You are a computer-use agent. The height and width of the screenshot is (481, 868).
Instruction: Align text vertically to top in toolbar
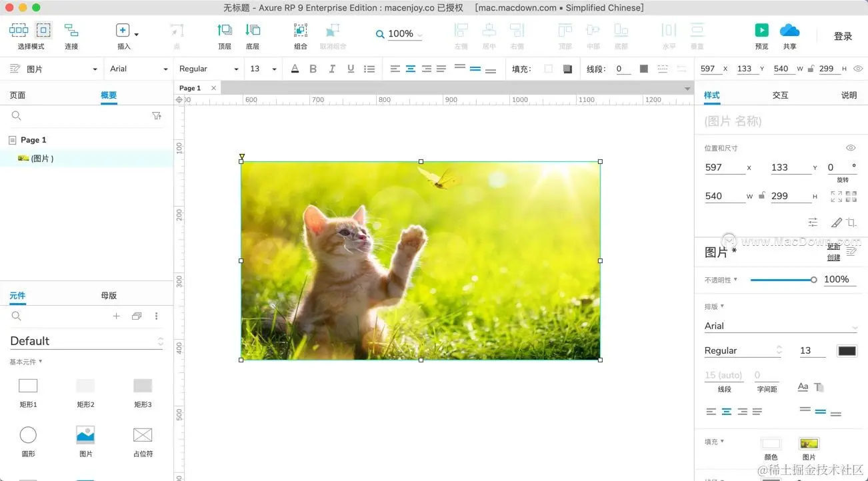click(459, 67)
